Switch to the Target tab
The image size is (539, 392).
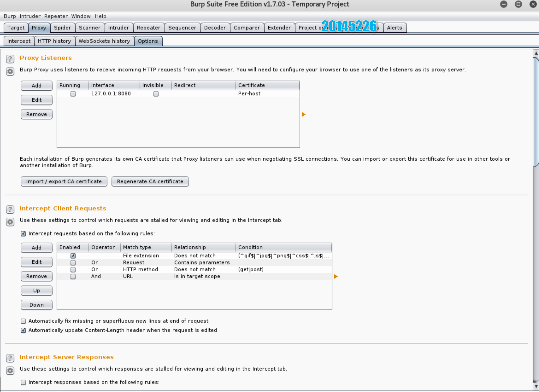click(x=16, y=28)
